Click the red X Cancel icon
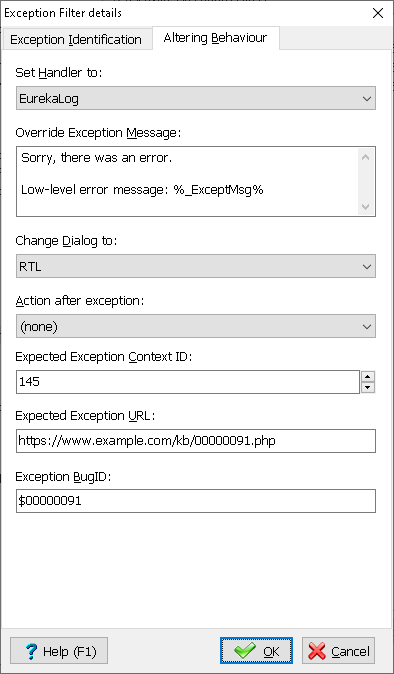Image resolution: width=394 pixels, height=674 pixels. coord(317,651)
